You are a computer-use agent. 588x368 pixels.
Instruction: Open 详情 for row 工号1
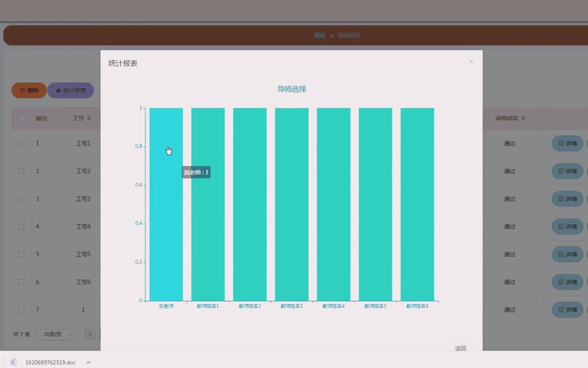(568, 143)
